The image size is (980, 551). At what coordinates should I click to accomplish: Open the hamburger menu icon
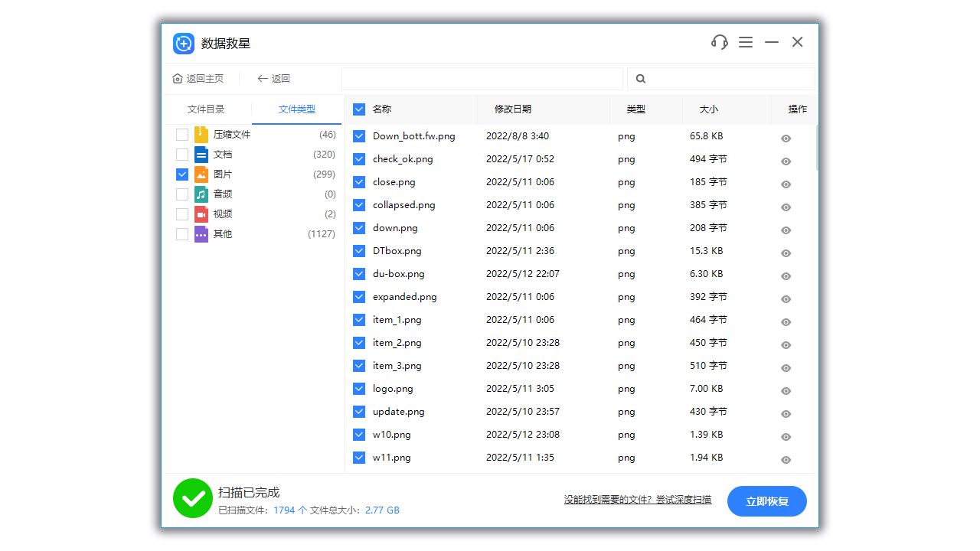[746, 42]
